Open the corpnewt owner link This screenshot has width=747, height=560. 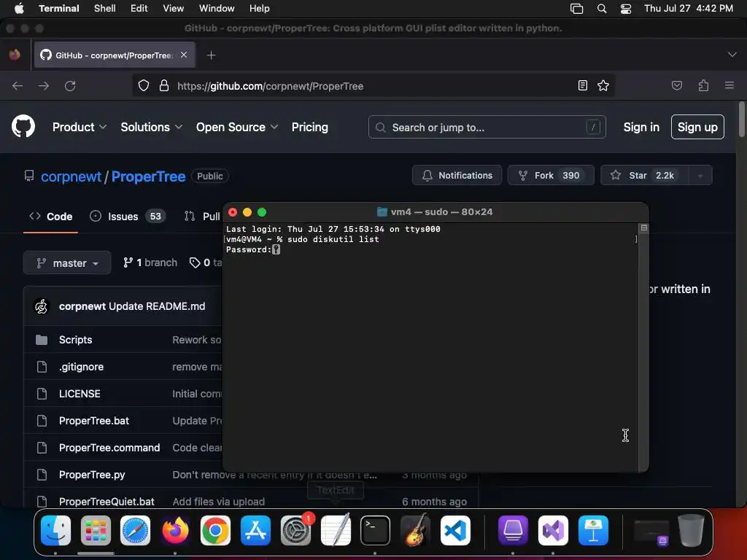pos(71,176)
